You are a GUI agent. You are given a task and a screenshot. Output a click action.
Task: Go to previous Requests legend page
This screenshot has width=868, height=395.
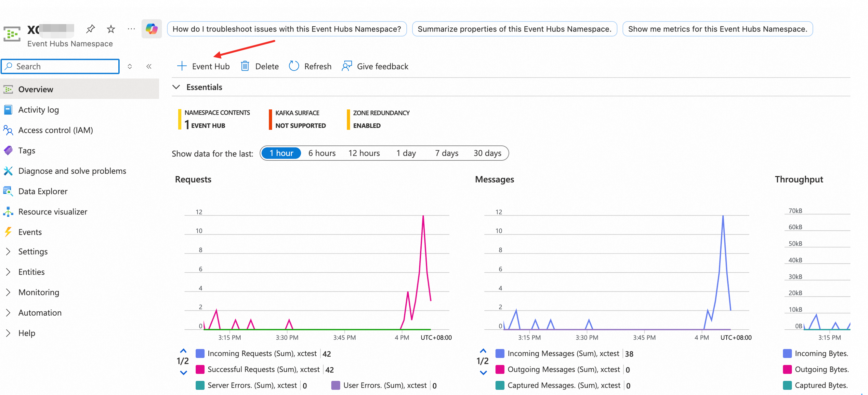[x=183, y=351]
